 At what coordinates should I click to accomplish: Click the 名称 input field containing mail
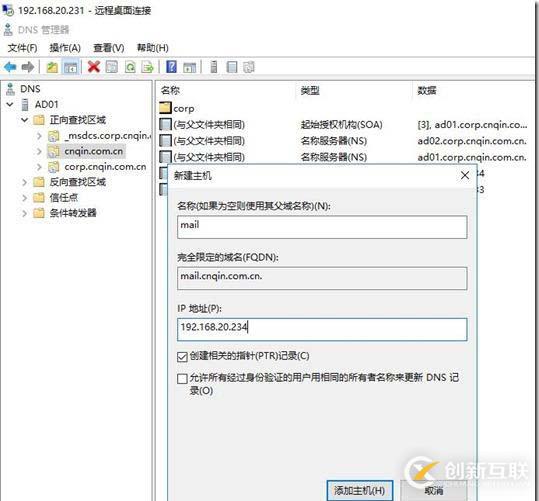point(322,227)
